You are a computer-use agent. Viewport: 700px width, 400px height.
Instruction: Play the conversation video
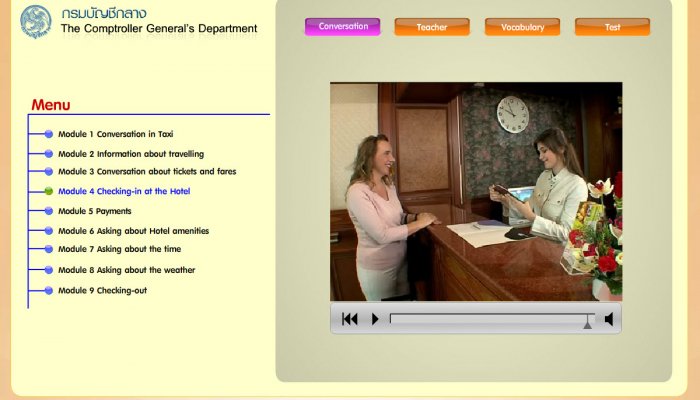375,319
